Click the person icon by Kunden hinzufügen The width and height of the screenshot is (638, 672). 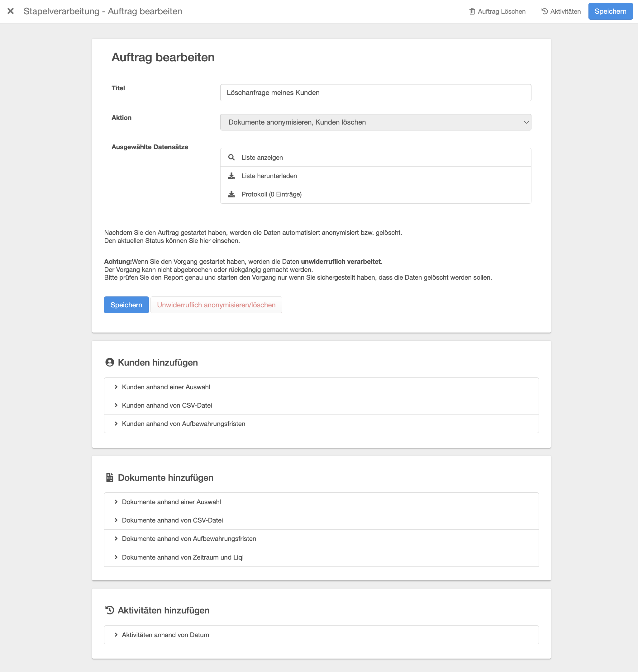tap(110, 362)
